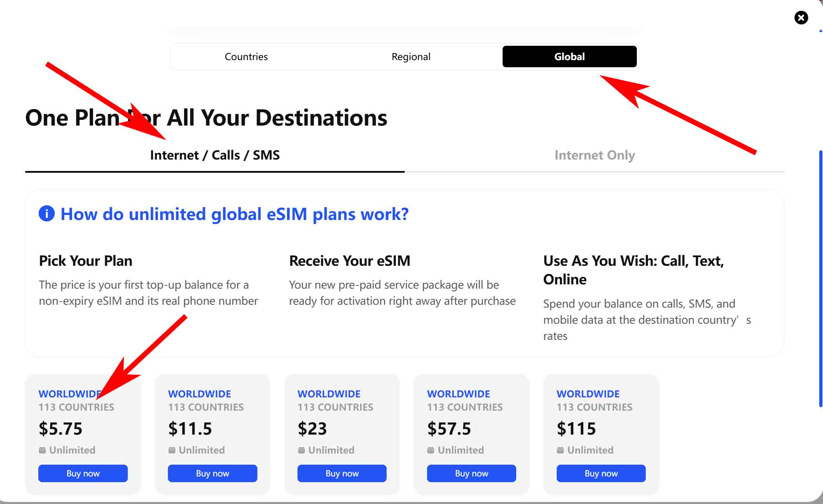Click calendar icon on $115 plan

560,450
